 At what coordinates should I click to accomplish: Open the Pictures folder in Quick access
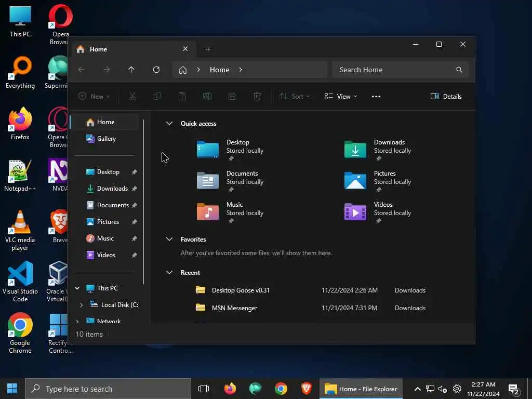[x=378, y=180]
